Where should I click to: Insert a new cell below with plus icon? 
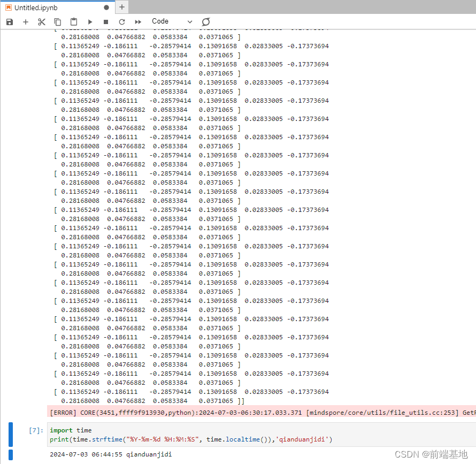[26, 22]
